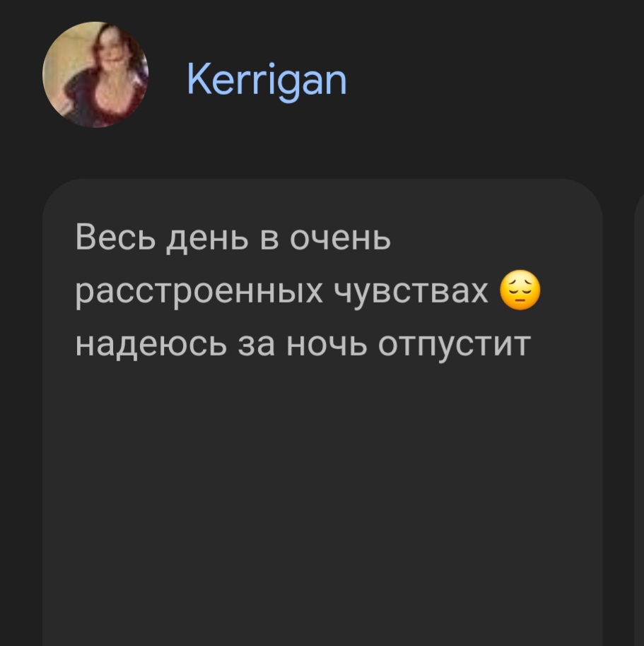The height and width of the screenshot is (646, 644).
Task: Click the word 'день' in the first line
Action: [207, 240]
